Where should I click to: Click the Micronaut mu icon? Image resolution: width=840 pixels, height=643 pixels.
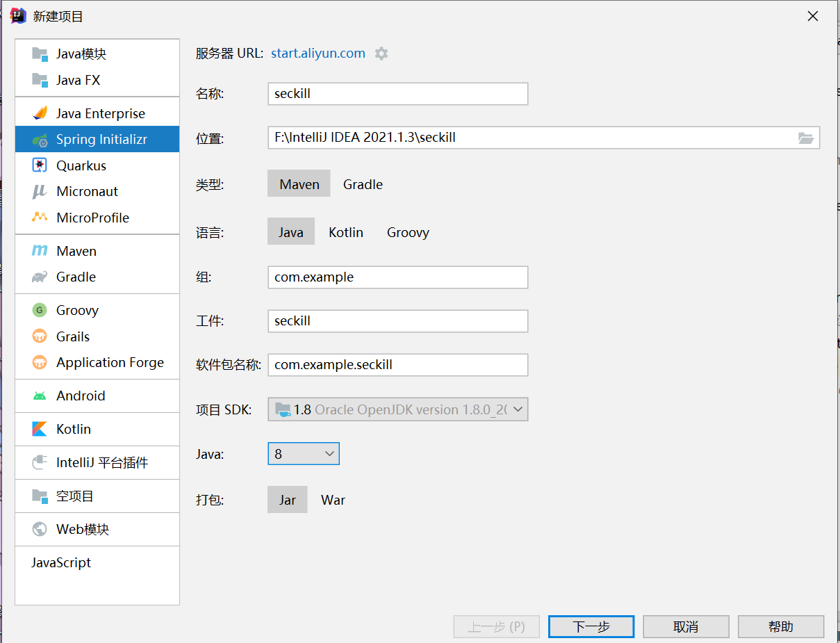(x=40, y=191)
